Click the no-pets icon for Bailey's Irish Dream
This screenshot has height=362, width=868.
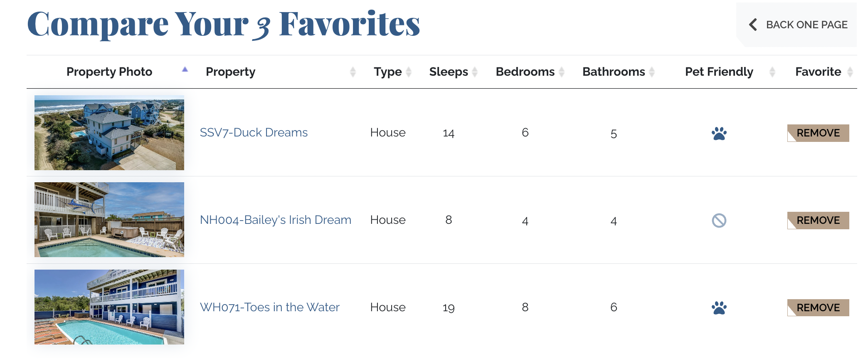click(719, 221)
